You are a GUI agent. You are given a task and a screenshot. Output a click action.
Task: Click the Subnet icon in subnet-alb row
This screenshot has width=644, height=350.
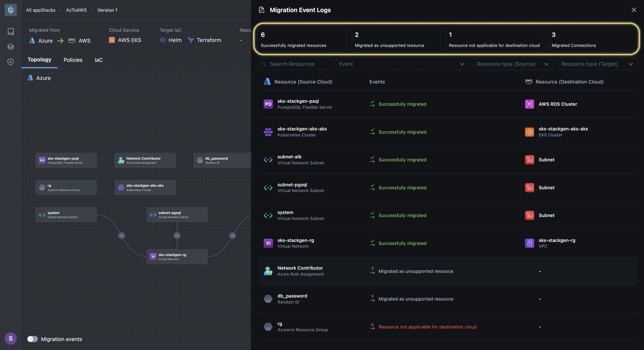[529, 160]
